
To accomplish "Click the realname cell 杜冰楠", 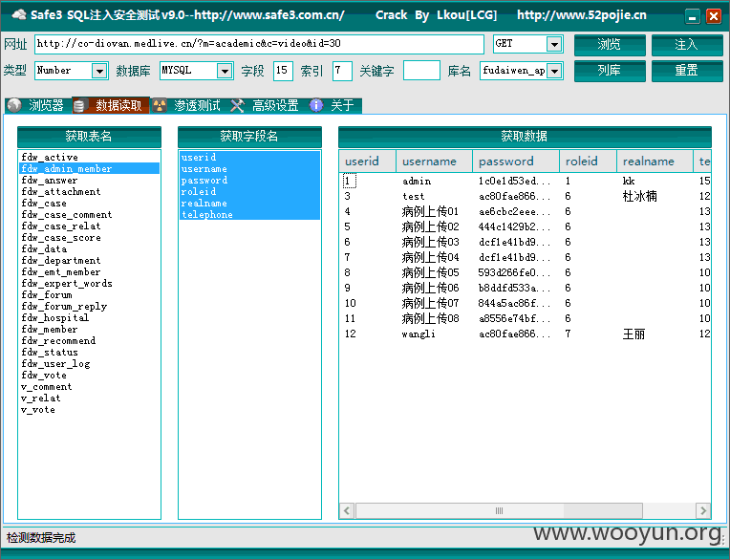I will click(x=639, y=196).
